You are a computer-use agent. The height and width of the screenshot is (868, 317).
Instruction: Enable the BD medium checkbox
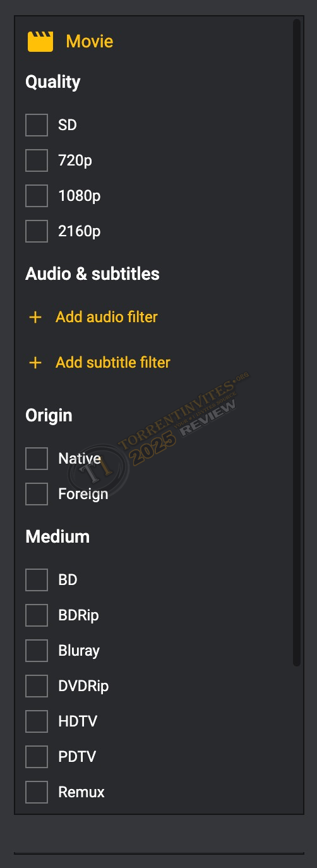click(37, 580)
